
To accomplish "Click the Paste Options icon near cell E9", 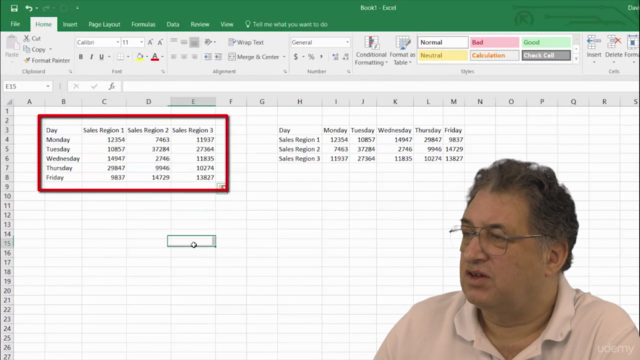I will 222,187.
